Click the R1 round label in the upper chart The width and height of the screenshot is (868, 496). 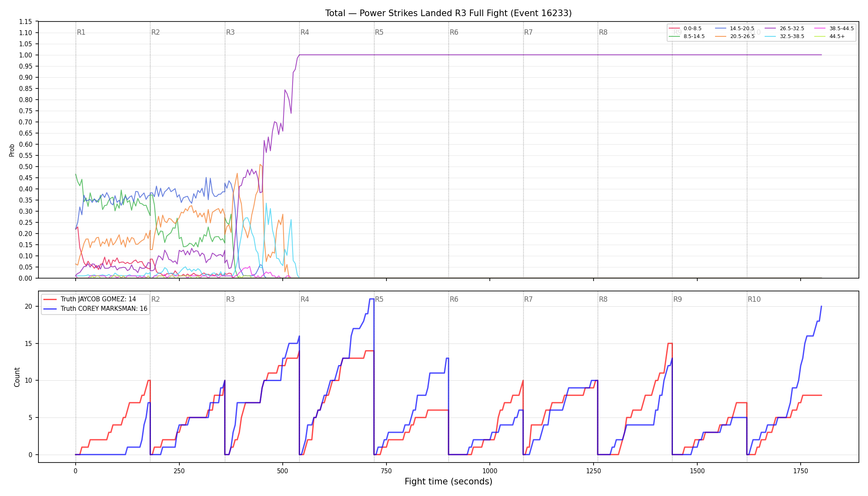point(81,32)
